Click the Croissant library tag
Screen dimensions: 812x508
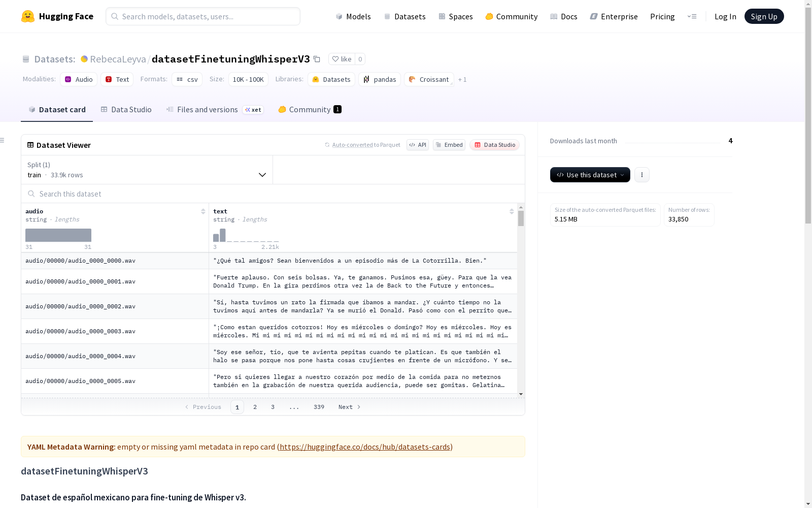coord(429,79)
